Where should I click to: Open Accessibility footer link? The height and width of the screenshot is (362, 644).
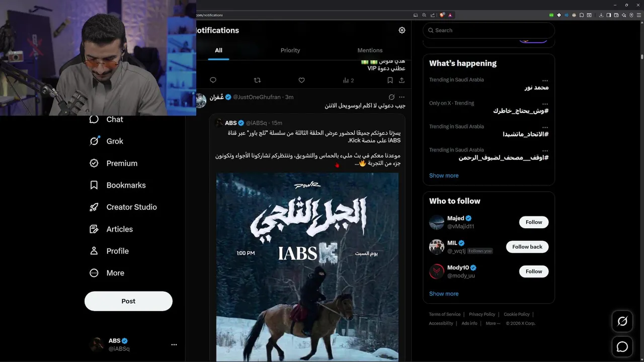point(441,323)
